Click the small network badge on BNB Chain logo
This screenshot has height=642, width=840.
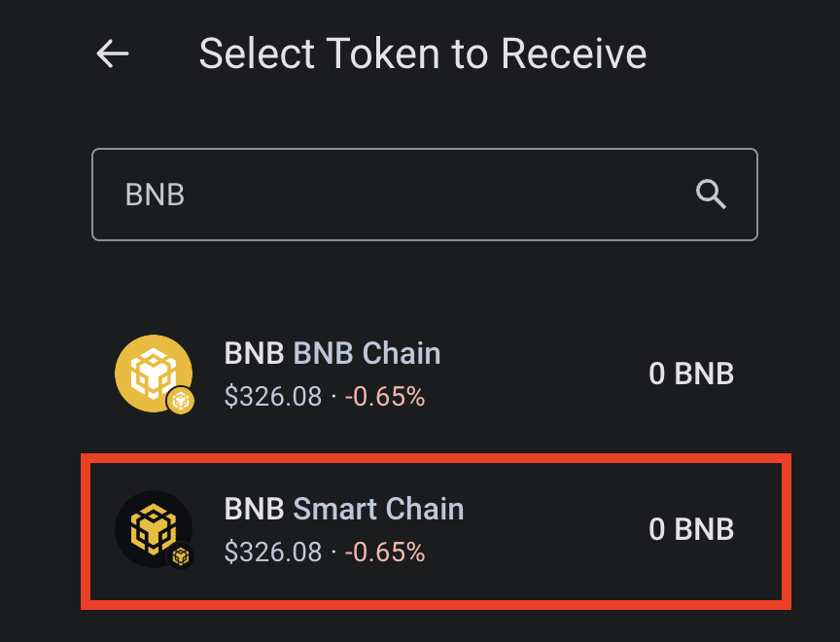[x=181, y=401]
